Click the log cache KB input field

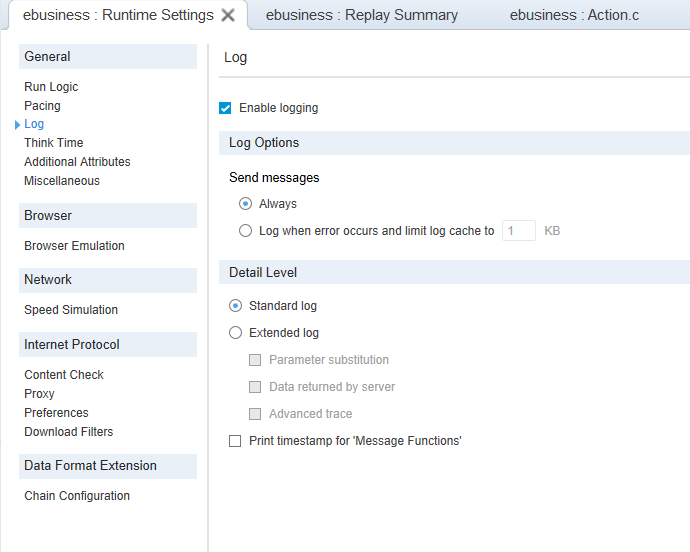tap(519, 231)
